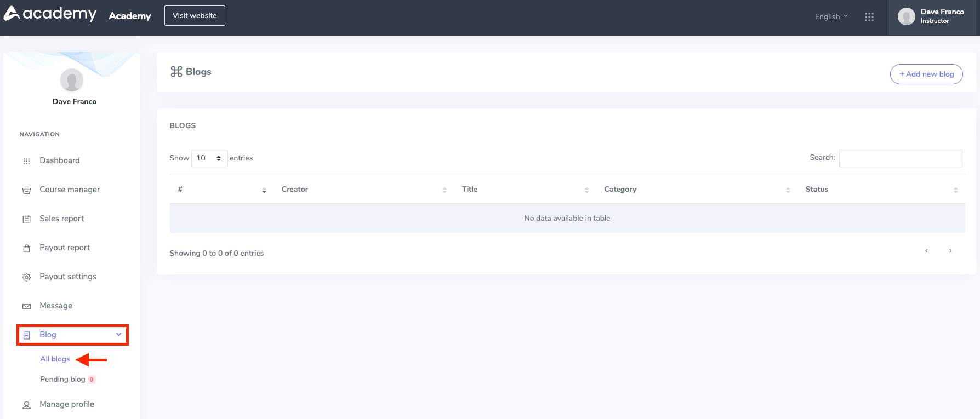This screenshot has width=980, height=419.
Task: Collapse the Blog menu chevron
Action: [118, 335]
